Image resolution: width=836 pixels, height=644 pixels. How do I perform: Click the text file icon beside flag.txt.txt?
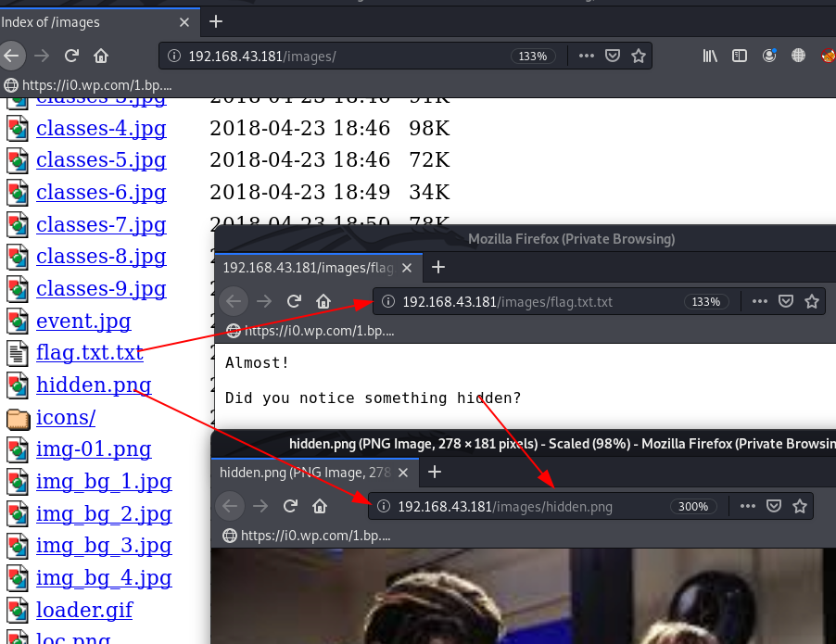point(18,353)
